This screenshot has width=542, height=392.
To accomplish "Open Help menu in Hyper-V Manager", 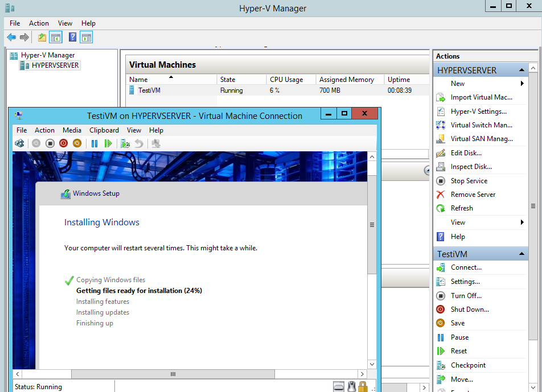I will [x=88, y=23].
